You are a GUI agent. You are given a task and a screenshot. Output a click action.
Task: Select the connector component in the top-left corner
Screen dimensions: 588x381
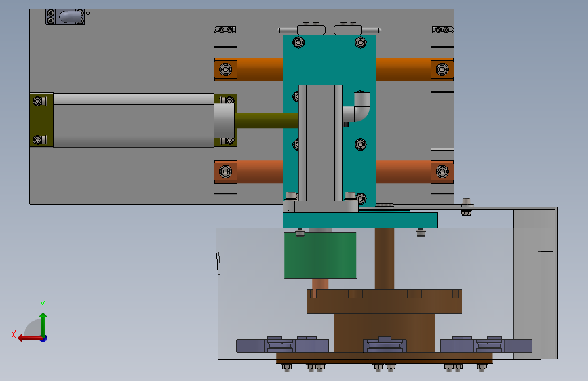(x=65, y=17)
